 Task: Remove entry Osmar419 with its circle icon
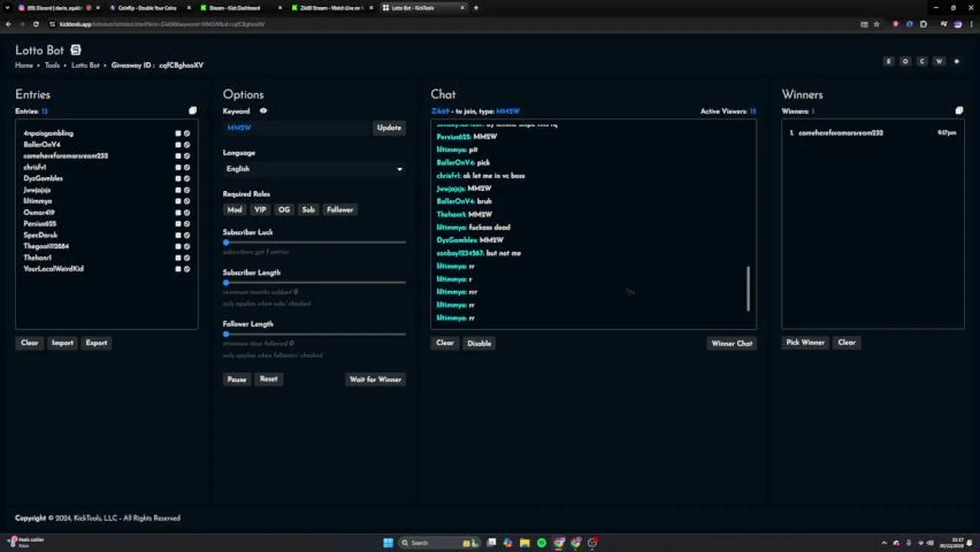(x=186, y=212)
